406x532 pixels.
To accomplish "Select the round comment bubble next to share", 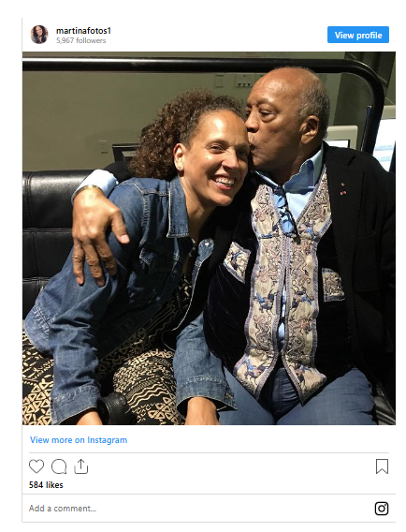I will pos(59,466).
